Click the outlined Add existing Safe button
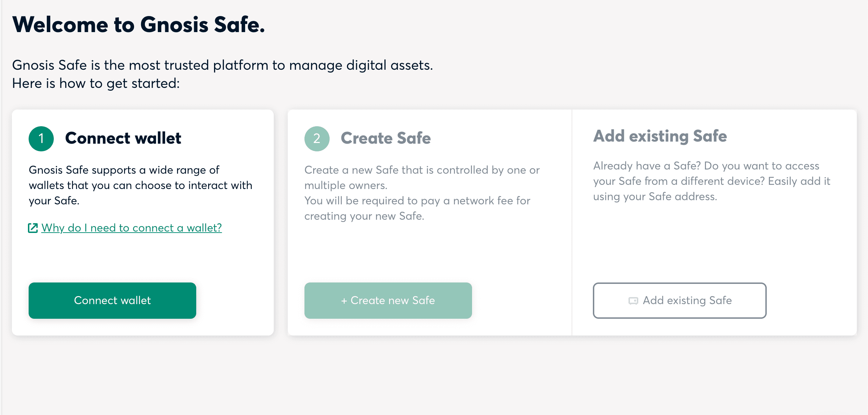868x415 pixels. (x=679, y=300)
